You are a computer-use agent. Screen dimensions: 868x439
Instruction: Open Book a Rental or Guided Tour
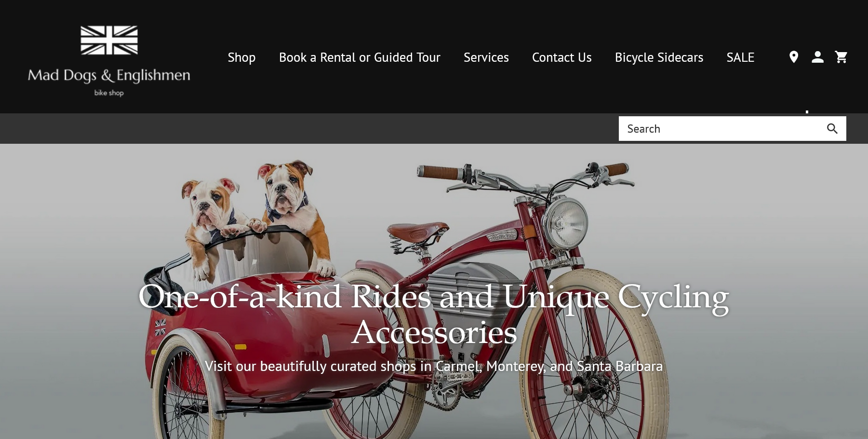(360, 57)
